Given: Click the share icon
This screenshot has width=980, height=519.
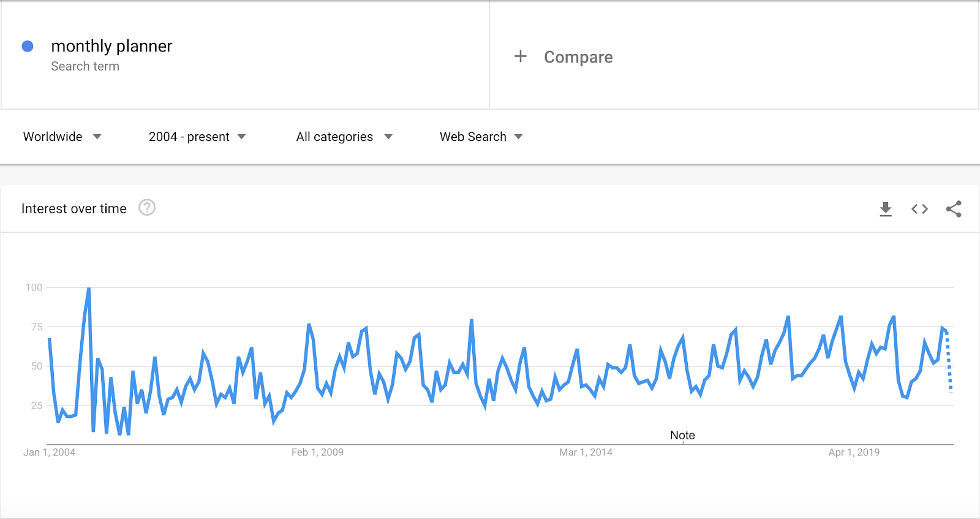Looking at the screenshot, I should coord(954,209).
